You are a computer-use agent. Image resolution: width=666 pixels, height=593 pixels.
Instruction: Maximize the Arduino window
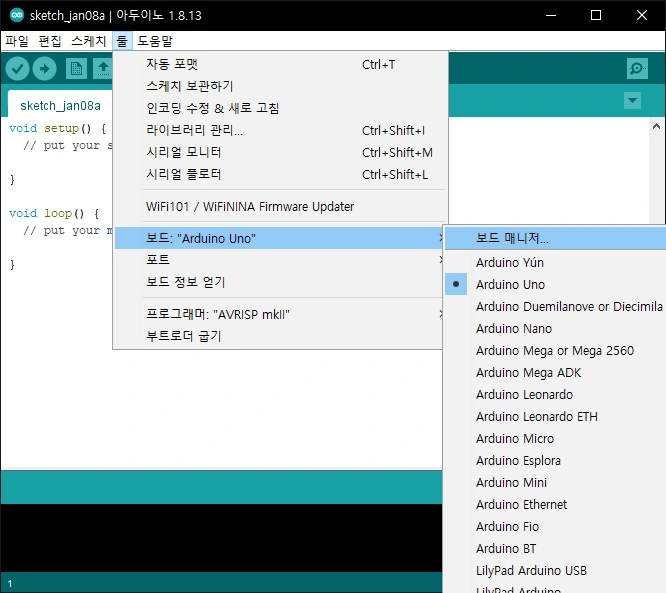596,15
